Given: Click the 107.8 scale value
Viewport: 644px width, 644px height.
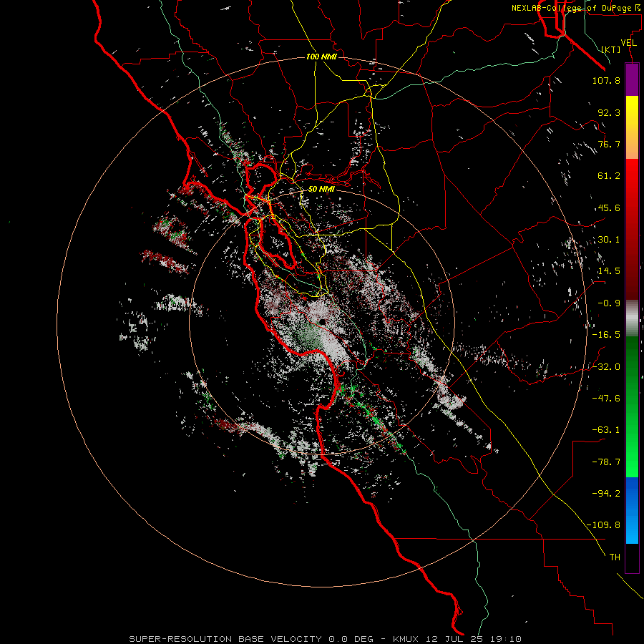Looking at the screenshot, I should [x=606, y=80].
